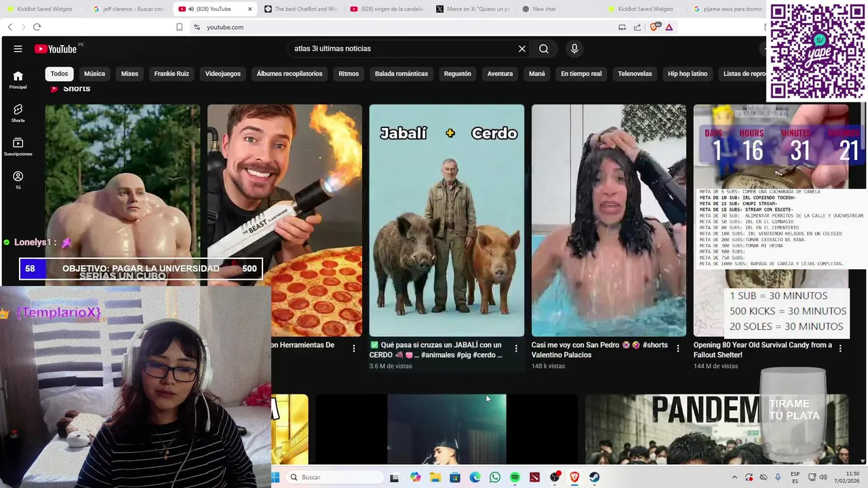Open Microsoft Edge from the taskbar
The image size is (868, 488).
[475, 477]
